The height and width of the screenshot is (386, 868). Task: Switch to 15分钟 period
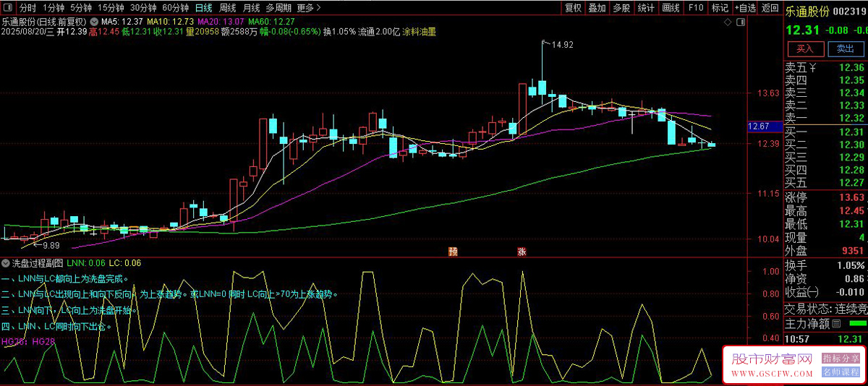pyautogui.click(x=111, y=8)
